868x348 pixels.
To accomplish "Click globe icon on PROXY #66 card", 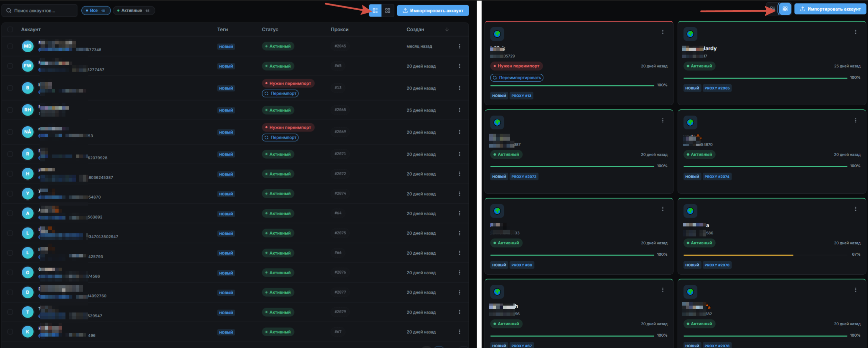I will pyautogui.click(x=497, y=211).
